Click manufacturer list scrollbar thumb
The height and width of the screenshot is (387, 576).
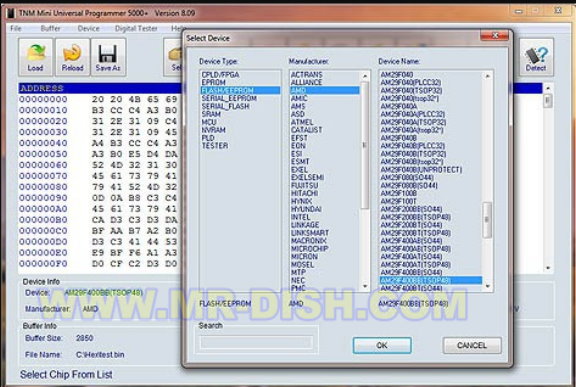click(365, 145)
